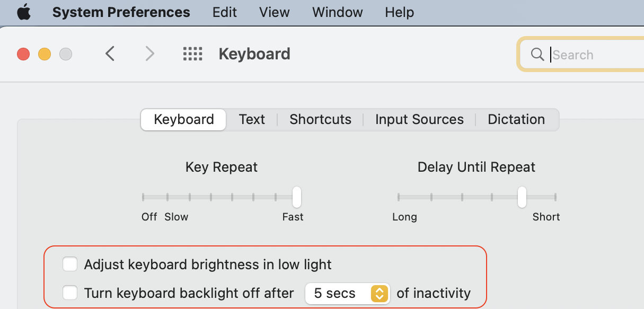The image size is (644, 309).
Task: Open the 5 secs inactivity dropdown
Action: coord(348,293)
